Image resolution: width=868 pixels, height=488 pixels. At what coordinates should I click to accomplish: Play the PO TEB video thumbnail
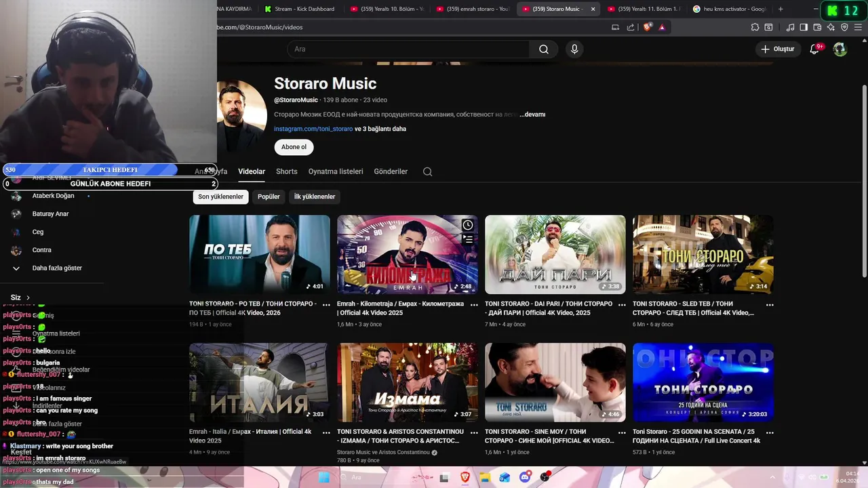[260, 254]
